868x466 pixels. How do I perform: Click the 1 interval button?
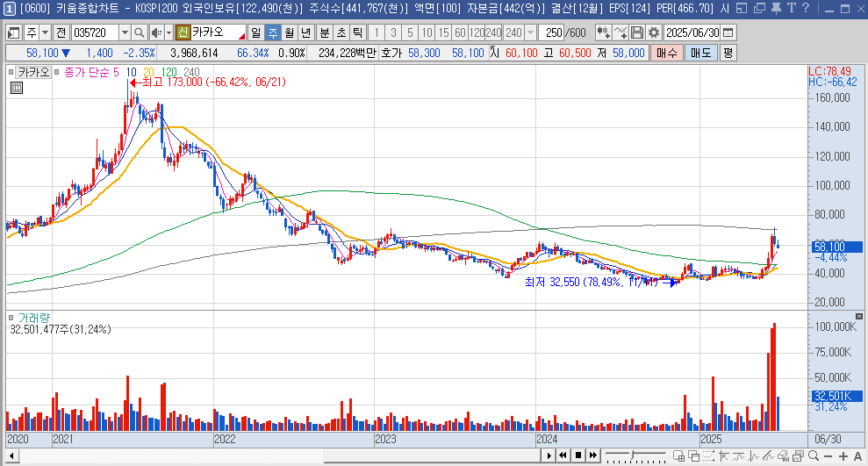[x=377, y=32]
